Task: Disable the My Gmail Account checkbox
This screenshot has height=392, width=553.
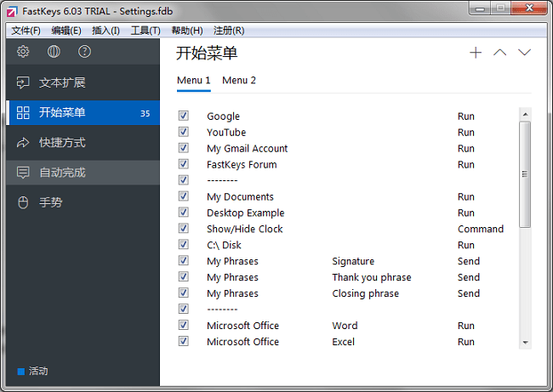Action: 184,148
